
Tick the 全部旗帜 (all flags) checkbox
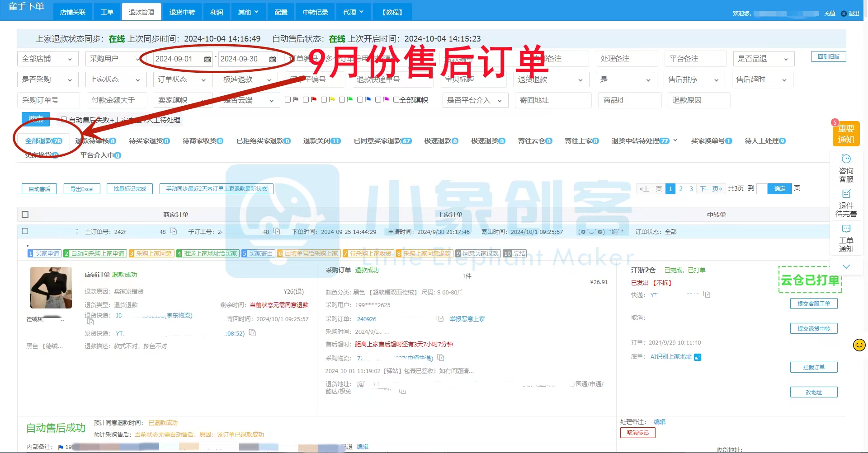(396, 100)
